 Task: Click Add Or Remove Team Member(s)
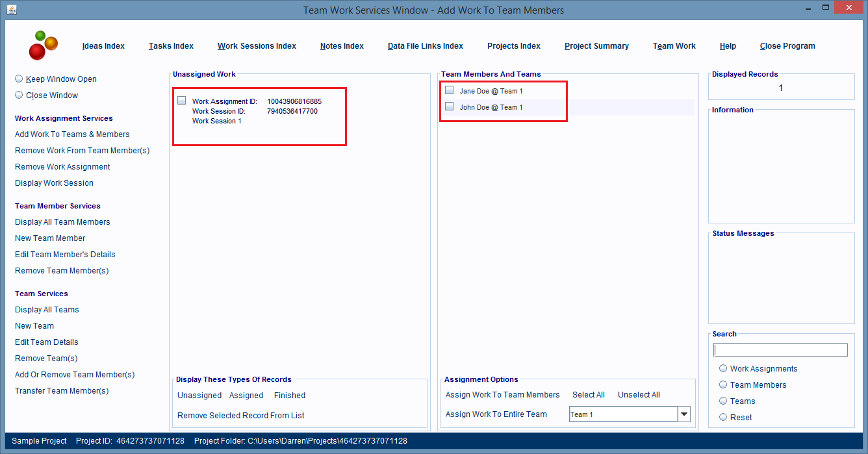point(75,375)
